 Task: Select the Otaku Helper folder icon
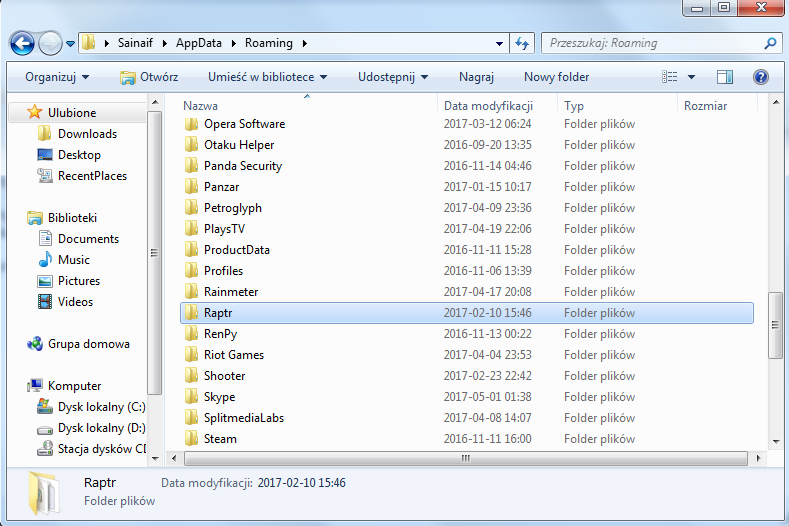(191, 145)
